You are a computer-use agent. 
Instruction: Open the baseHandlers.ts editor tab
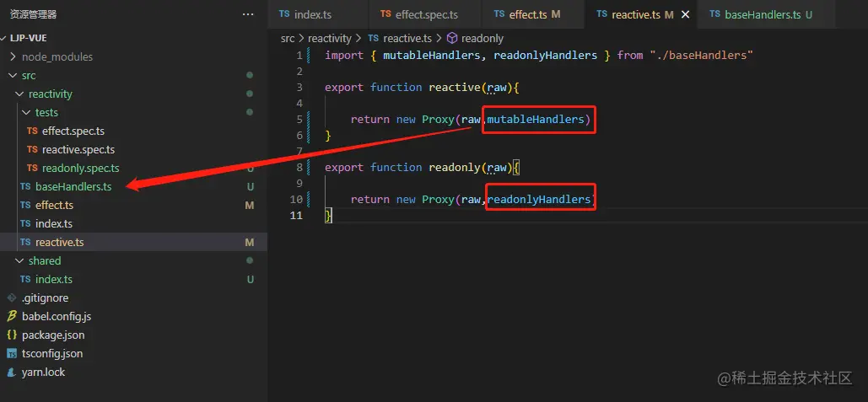(767, 14)
